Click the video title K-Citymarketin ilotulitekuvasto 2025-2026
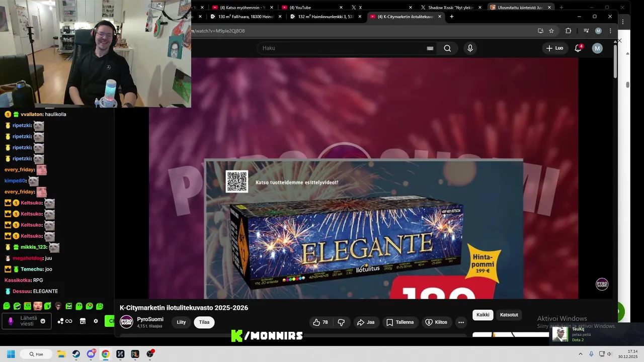 [184, 308]
